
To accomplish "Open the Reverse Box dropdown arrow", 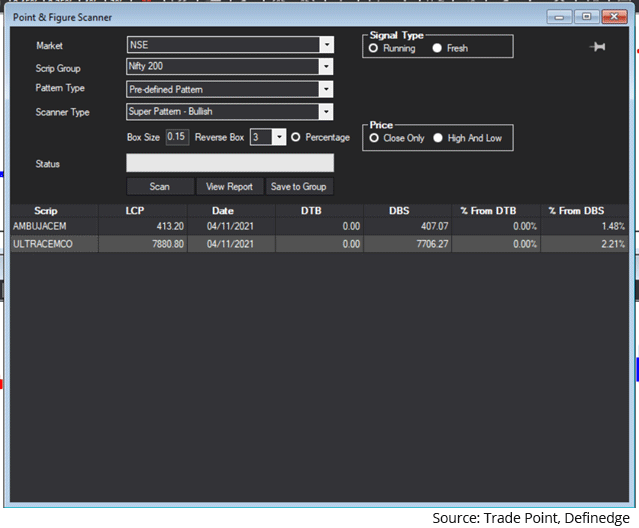I will 279,137.
